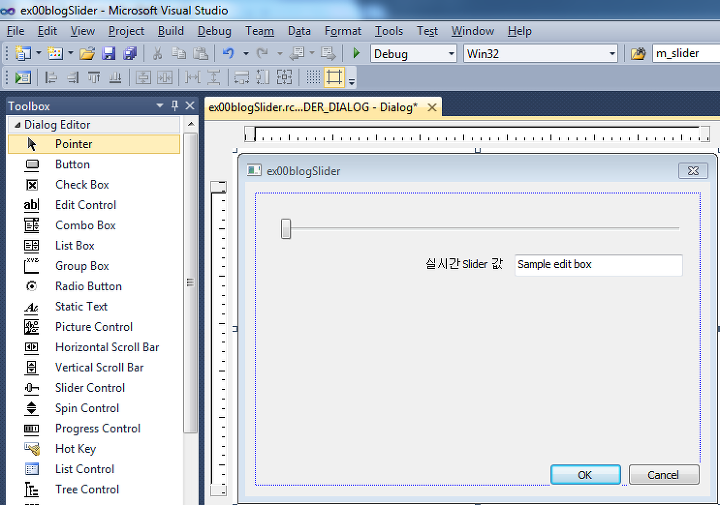This screenshot has width=720, height=505.
Task: Click the Save All icon
Action: click(x=130, y=54)
